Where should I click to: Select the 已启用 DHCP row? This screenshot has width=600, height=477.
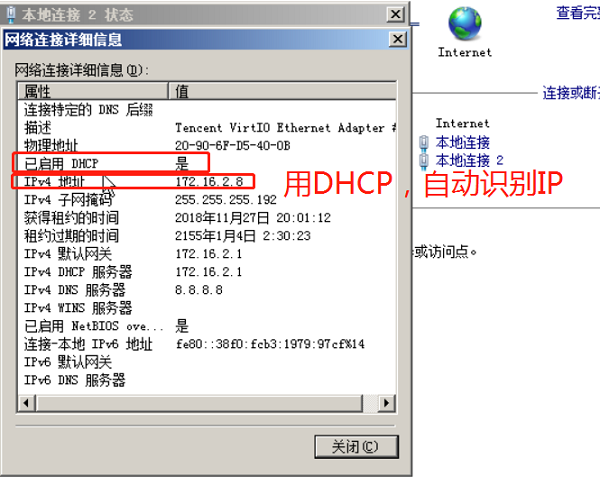(x=207, y=164)
